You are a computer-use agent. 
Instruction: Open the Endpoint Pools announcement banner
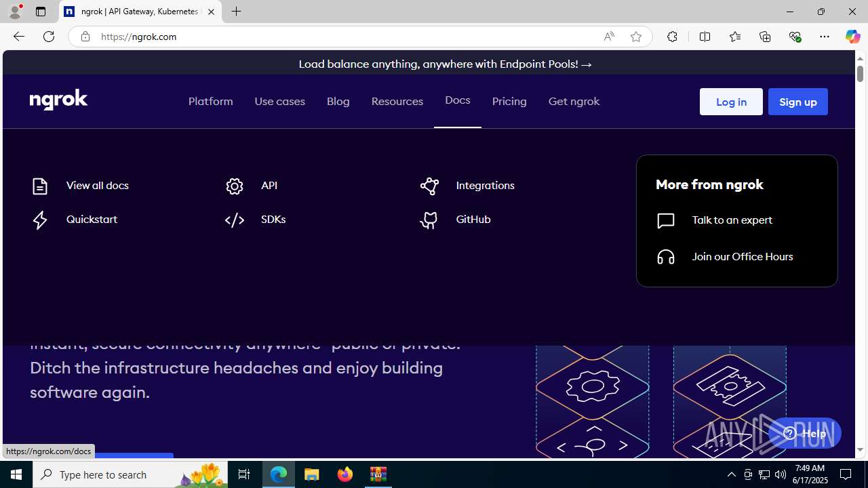pos(445,64)
